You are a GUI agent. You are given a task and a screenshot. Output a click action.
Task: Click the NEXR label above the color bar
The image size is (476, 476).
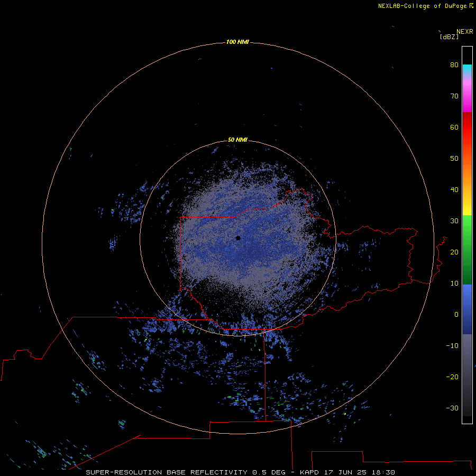point(464,32)
